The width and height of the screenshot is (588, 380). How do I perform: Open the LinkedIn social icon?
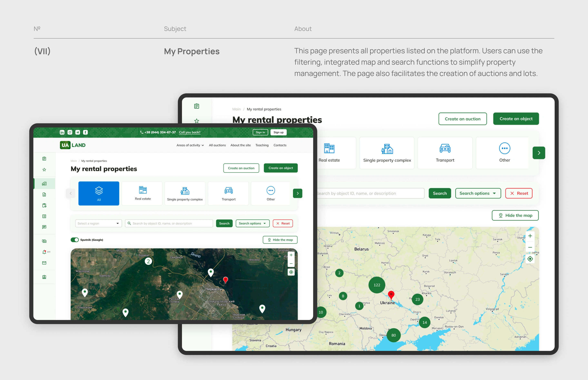[62, 132]
